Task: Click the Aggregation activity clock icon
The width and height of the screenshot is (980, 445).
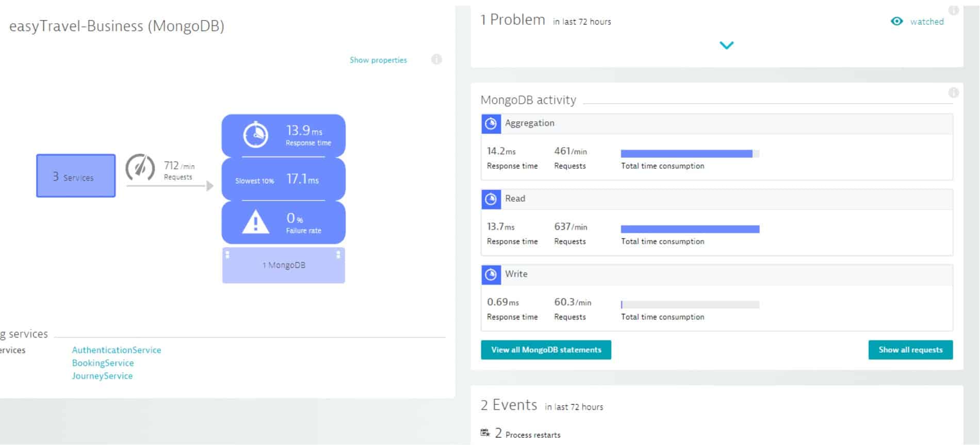Action: coord(491,123)
